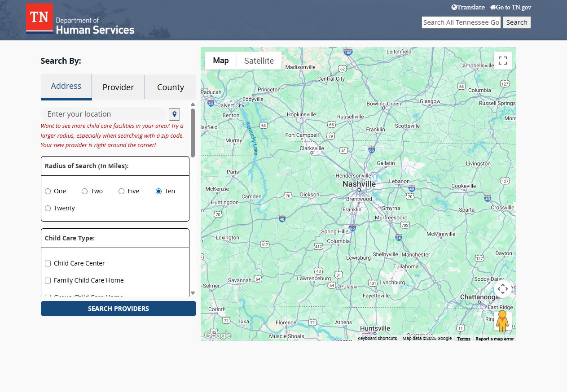Open the Go to TN.gov link

click(511, 7)
